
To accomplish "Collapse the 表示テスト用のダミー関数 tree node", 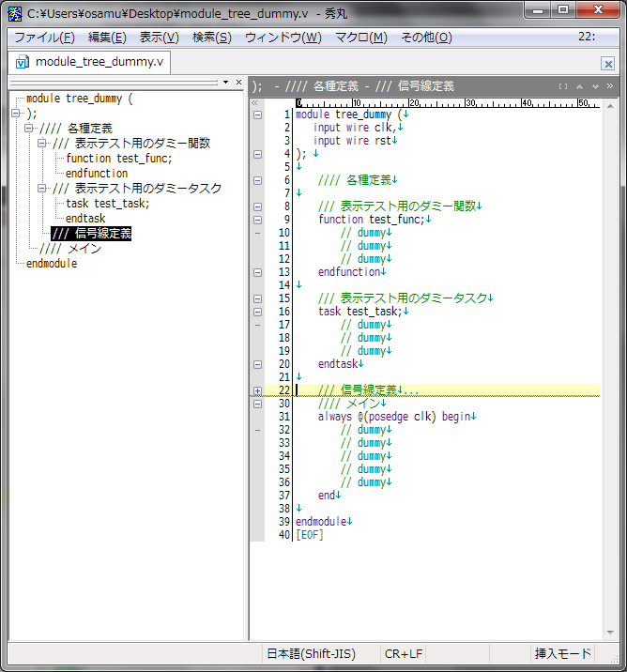I will [42, 144].
